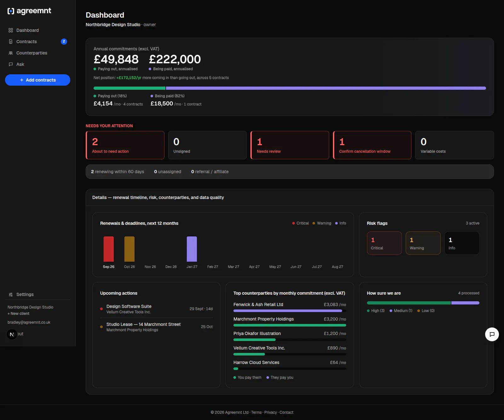Select the Warning risk flag tile
504x420 pixels.
[423, 243]
